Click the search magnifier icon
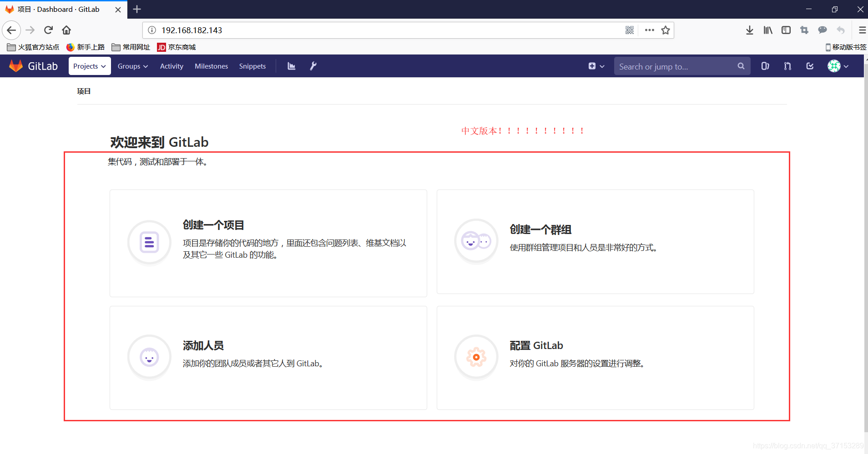Image resolution: width=868 pixels, height=454 pixels. click(x=741, y=66)
